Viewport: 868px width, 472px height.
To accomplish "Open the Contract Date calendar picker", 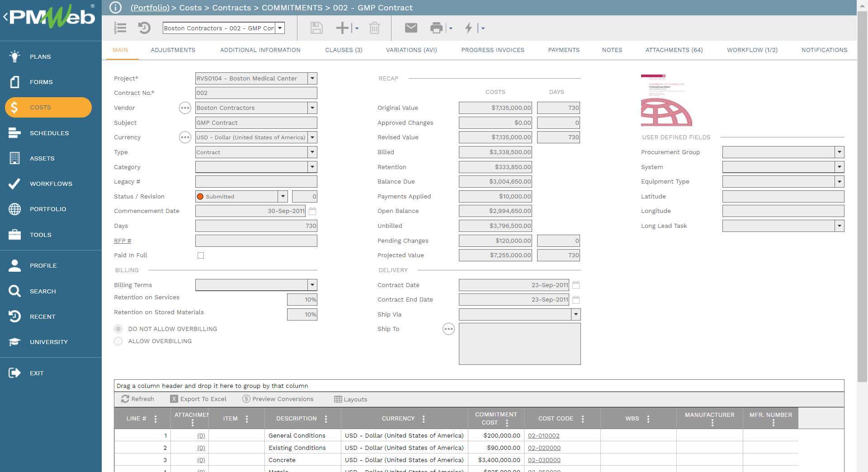I will point(576,285).
